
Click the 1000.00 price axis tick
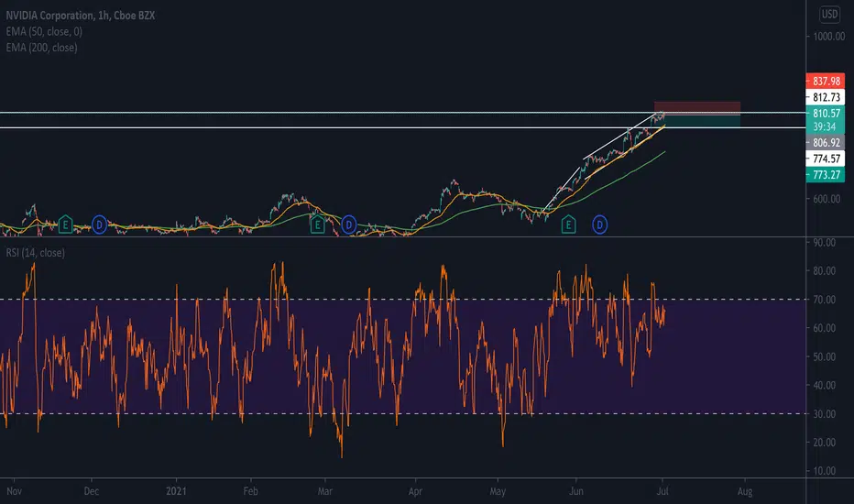pyautogui.click(x=829, y=37)
